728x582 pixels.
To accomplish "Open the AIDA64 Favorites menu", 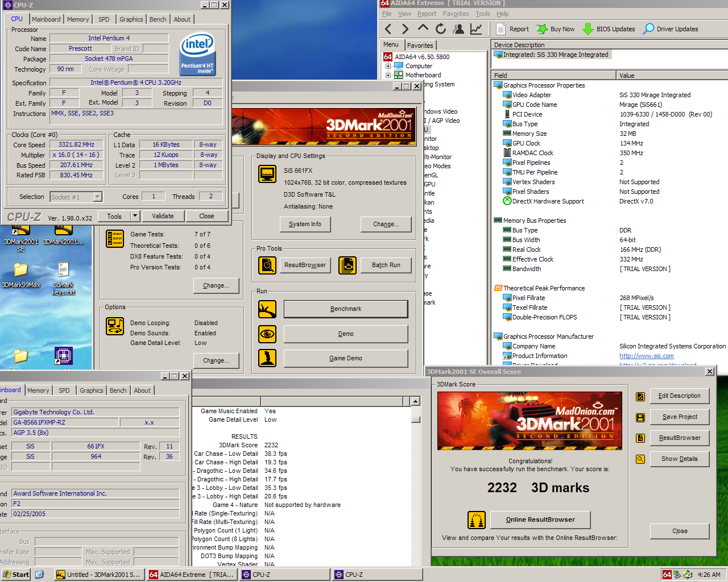I will [456, 14].
